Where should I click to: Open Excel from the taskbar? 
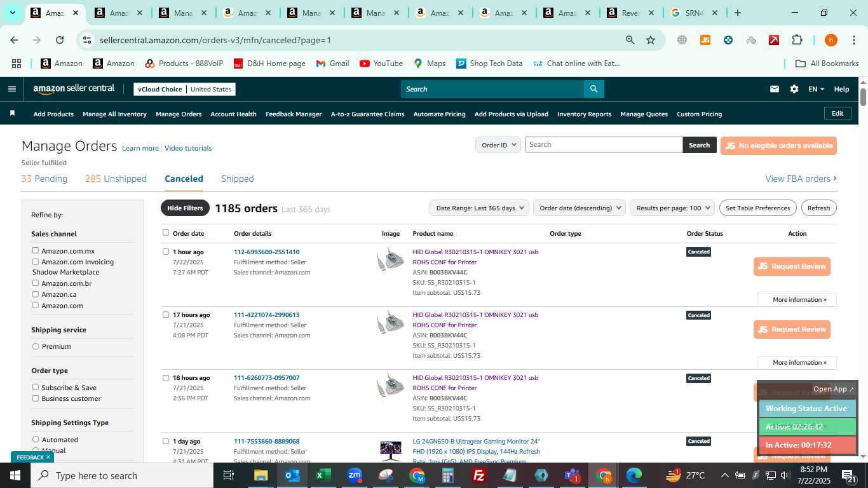pos(323,475)
